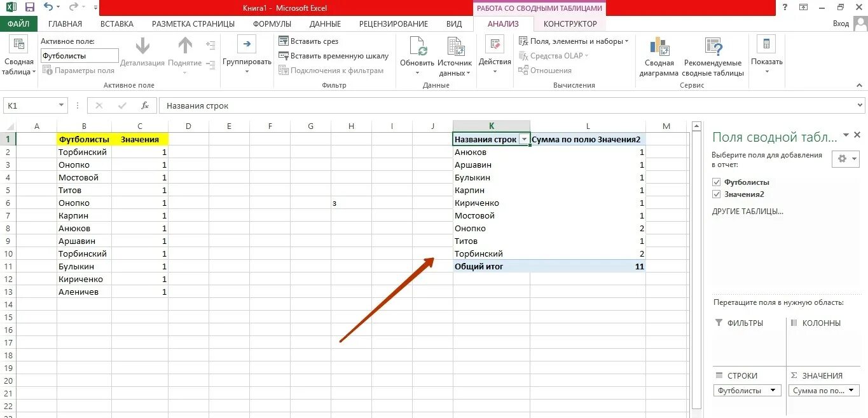Open the Действия menu icon

coord(495,44)
